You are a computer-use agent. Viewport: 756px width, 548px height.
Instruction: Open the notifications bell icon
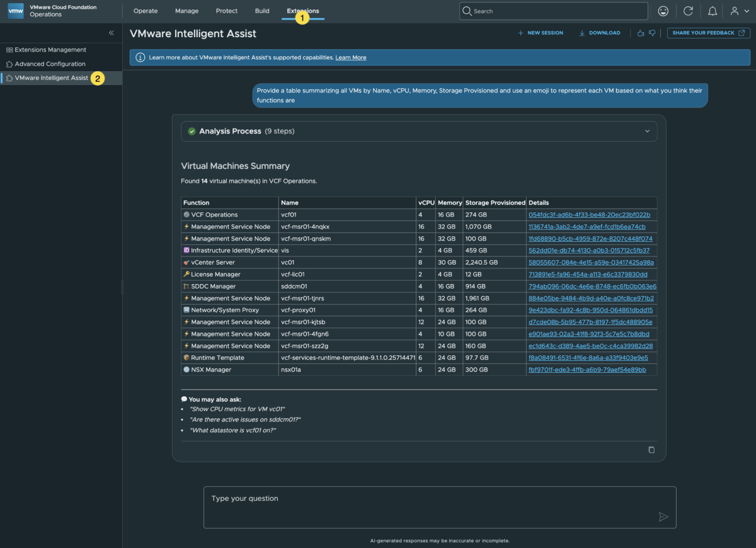click(713, 11)
